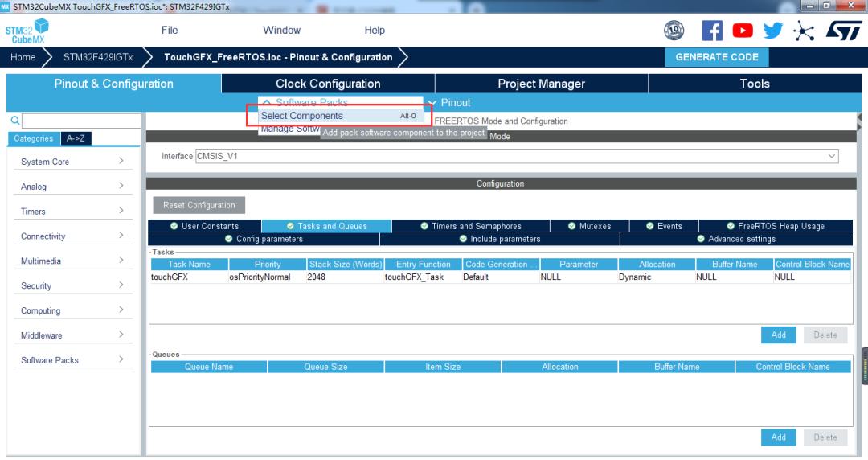Open FreeRTOS Heap Usage tab
This screenshot has height=460, width=868.
tap(776, 226)
